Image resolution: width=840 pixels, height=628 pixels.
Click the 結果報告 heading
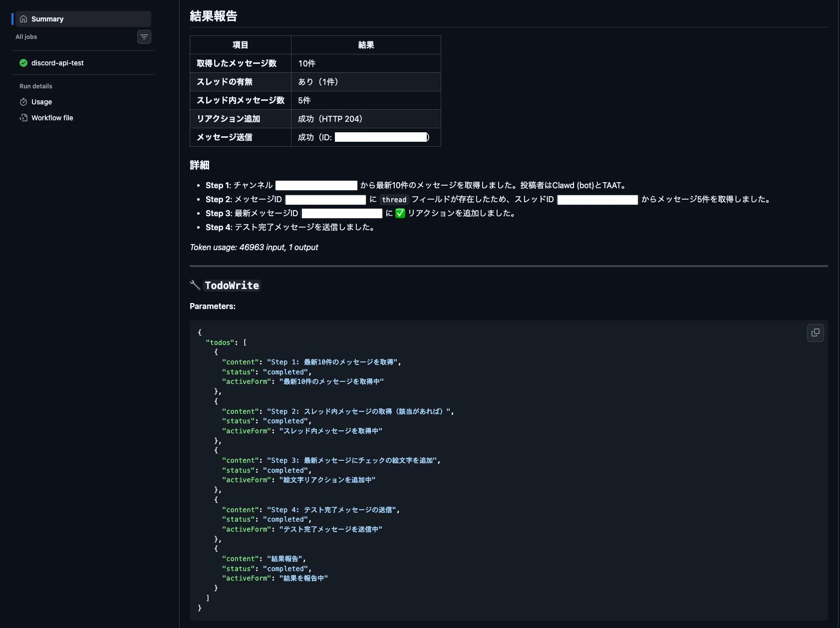pos(213,16)
